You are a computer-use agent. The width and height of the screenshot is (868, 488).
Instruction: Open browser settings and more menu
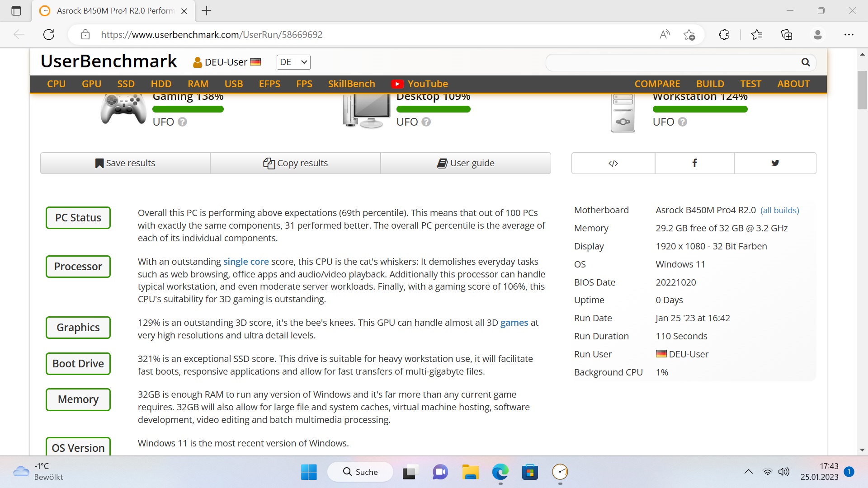[x=849, y=35]
